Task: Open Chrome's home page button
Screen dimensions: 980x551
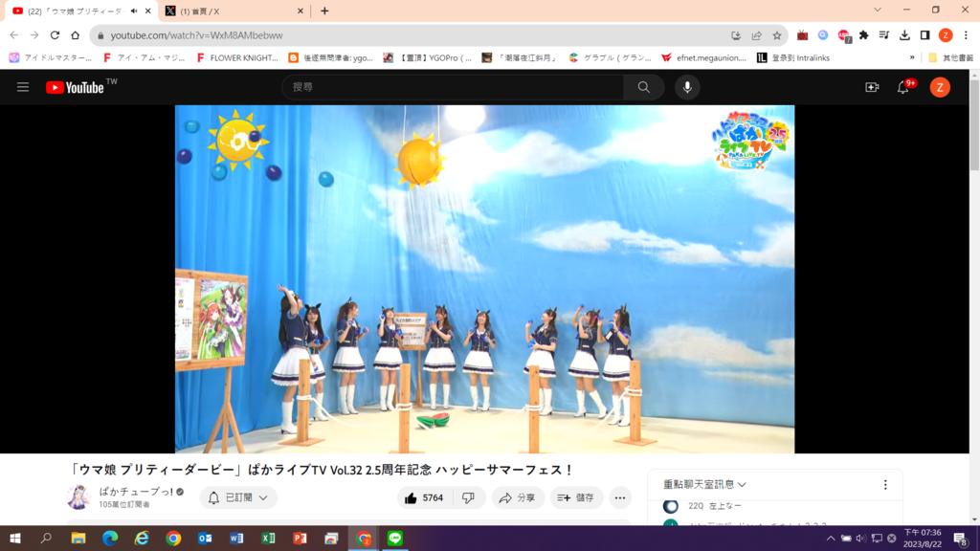Action: click(x=75, y=35)
